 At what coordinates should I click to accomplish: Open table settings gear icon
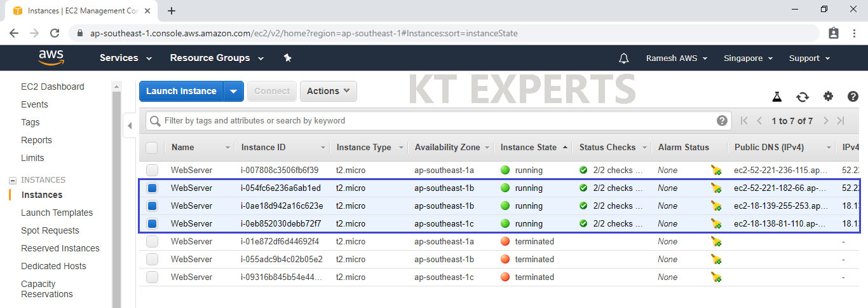click(828, 97)
